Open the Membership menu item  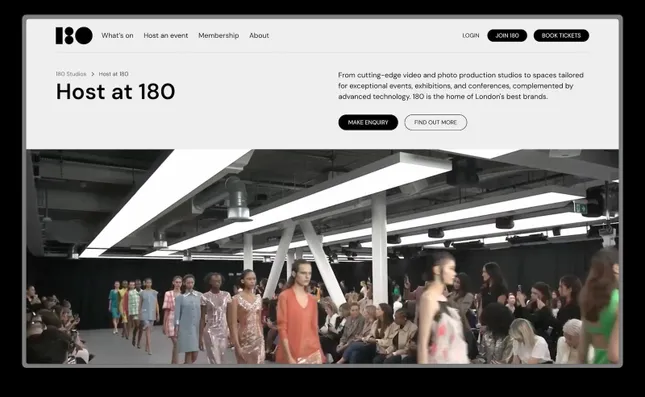pos(218,36)
